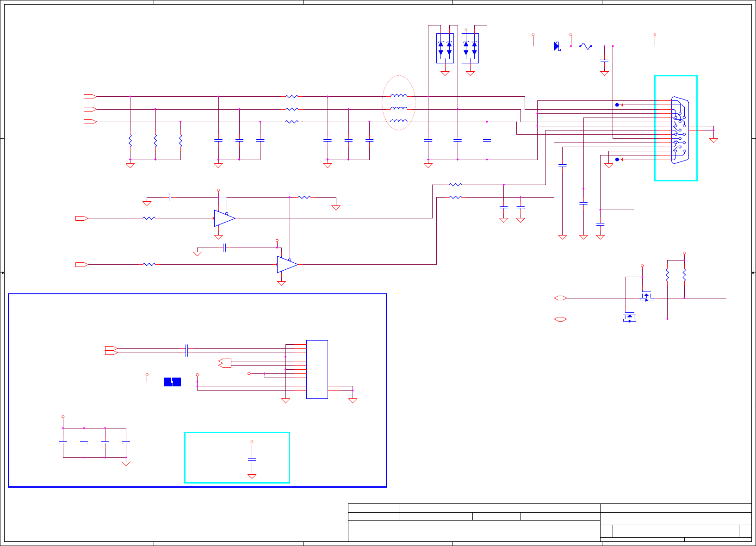Screen dimensions: 756x546
Task: Click the capacitor inside the small cyan box
Action: coord(252,459)
